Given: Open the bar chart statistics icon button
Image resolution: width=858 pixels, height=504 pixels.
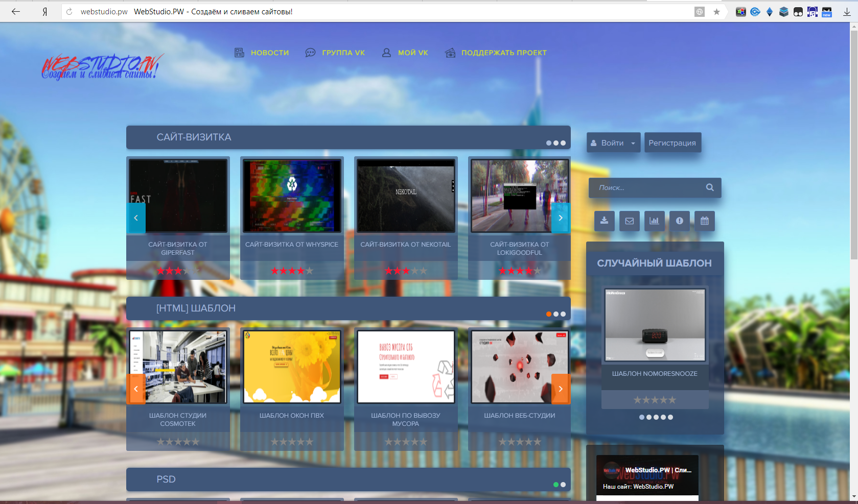Looking at the screenshot, I should coord(654,221).
